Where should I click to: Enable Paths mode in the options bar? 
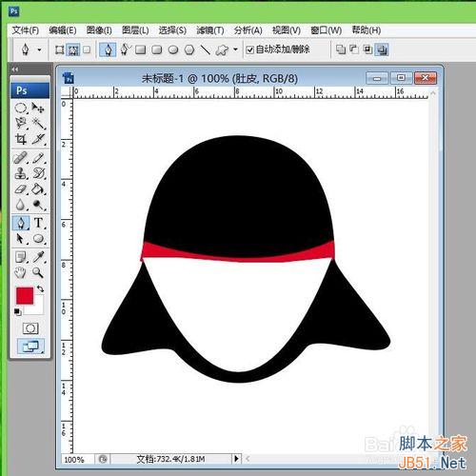click(x=73, y=50)
